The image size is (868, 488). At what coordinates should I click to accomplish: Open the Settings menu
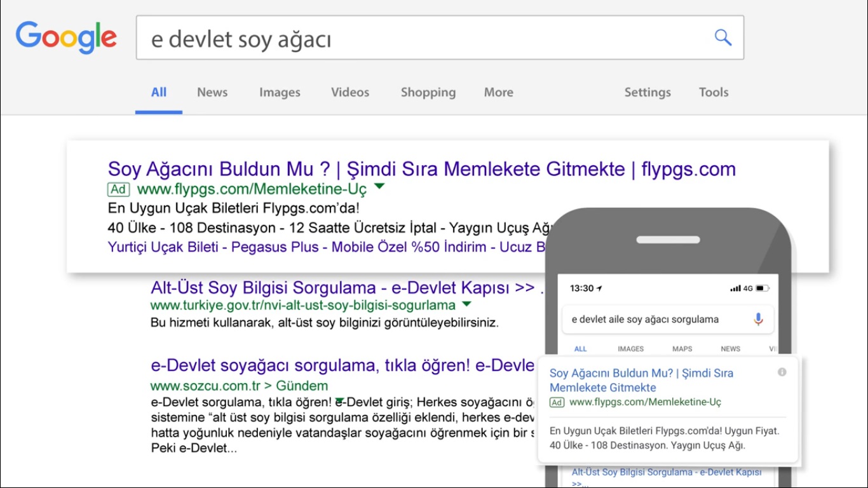click(647, 92)
